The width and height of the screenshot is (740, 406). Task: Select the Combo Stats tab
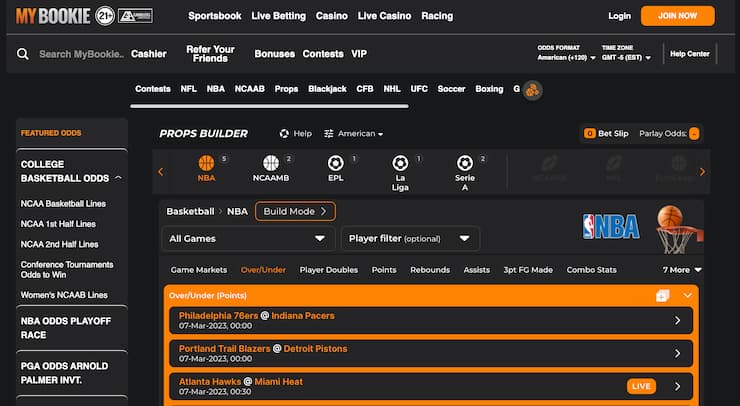coord(591,270)
